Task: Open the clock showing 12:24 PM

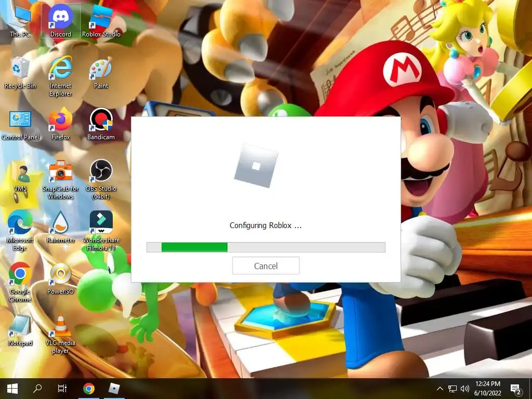Action: pyautogui.click(x=487, y=389)
